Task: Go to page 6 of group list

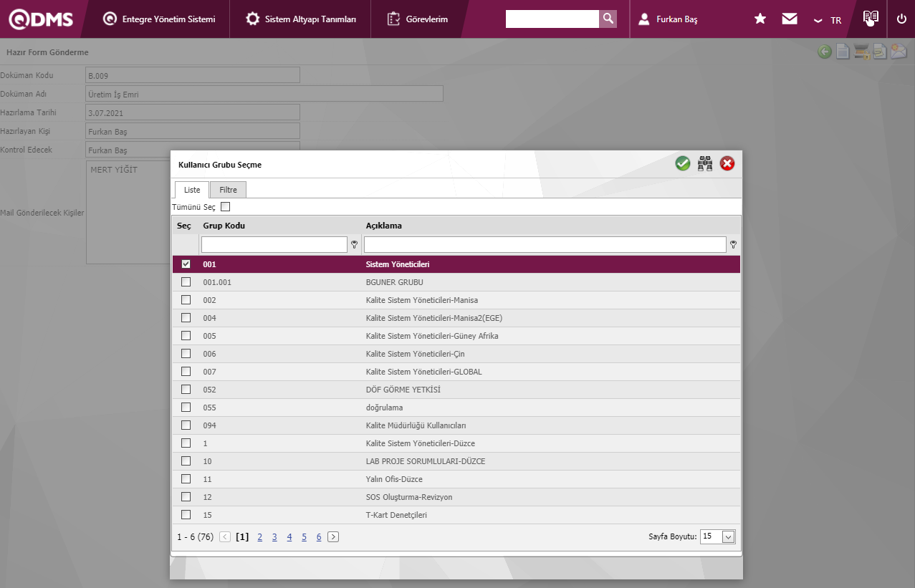Action: (319, 537)
